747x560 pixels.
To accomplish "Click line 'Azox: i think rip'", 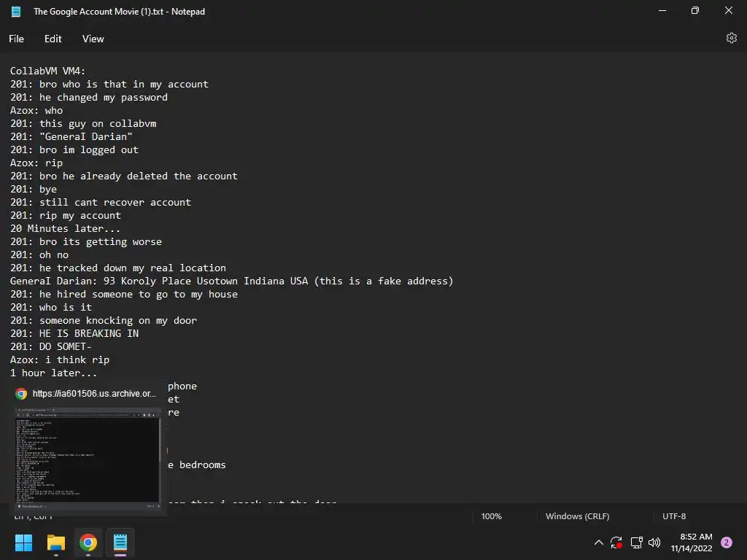I will pyautogui.click(x=60, y=360).
